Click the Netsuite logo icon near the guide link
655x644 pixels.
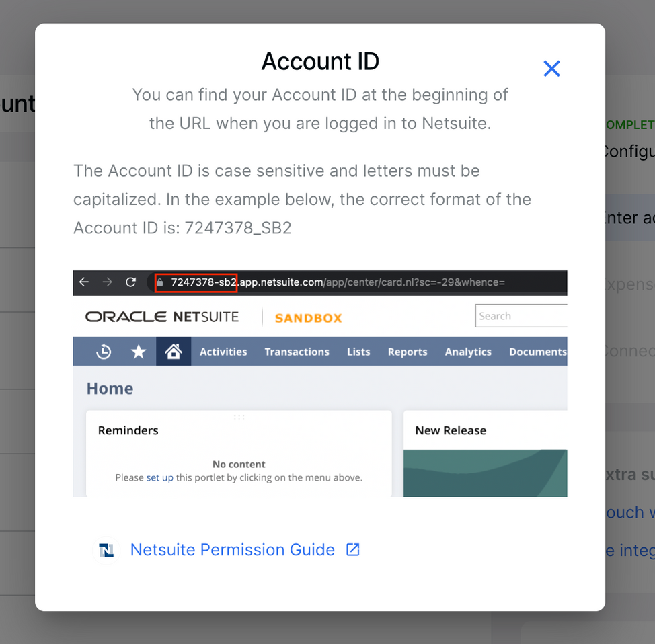pyautogui.click(x=106, y=550)
